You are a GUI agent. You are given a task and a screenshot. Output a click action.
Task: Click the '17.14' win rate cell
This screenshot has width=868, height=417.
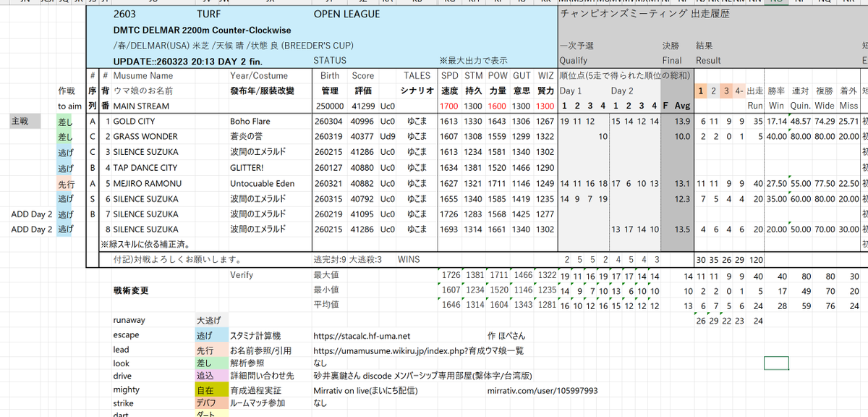coord(777,122)
